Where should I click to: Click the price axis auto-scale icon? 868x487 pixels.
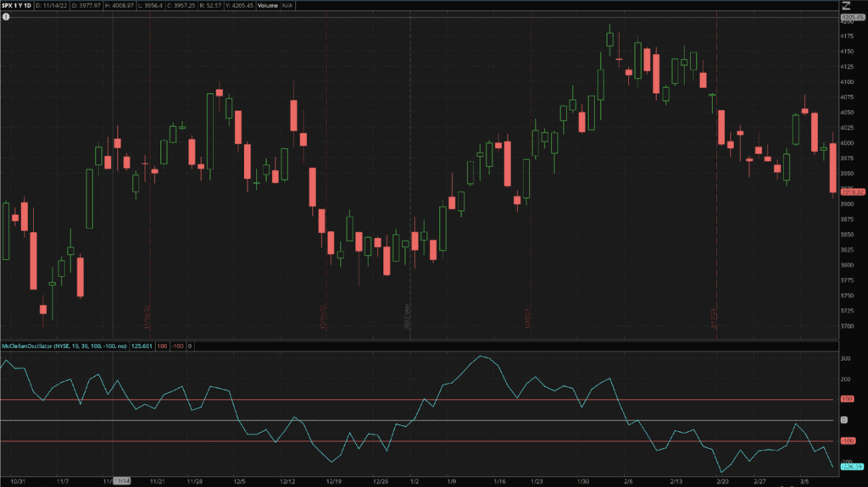(846, 6)
